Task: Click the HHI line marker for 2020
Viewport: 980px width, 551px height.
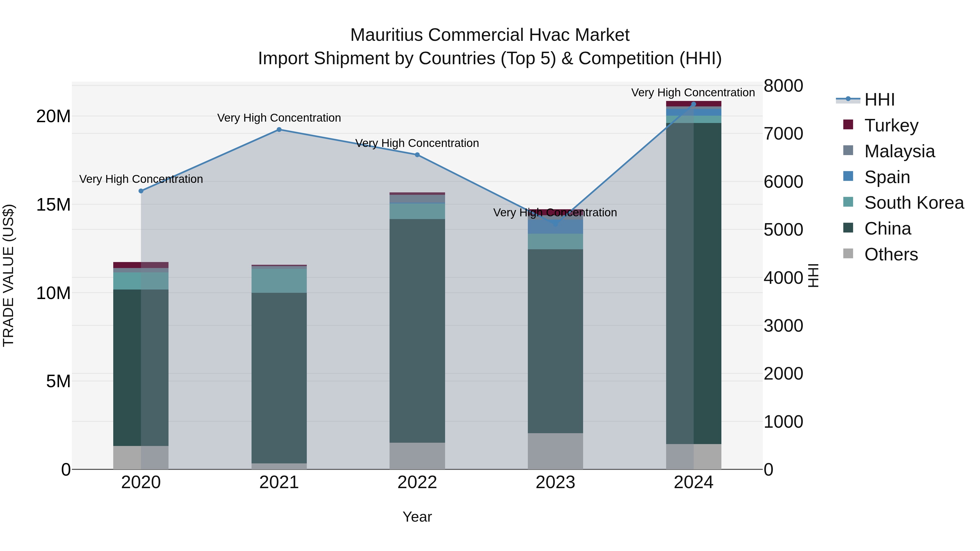Action: 141,191
